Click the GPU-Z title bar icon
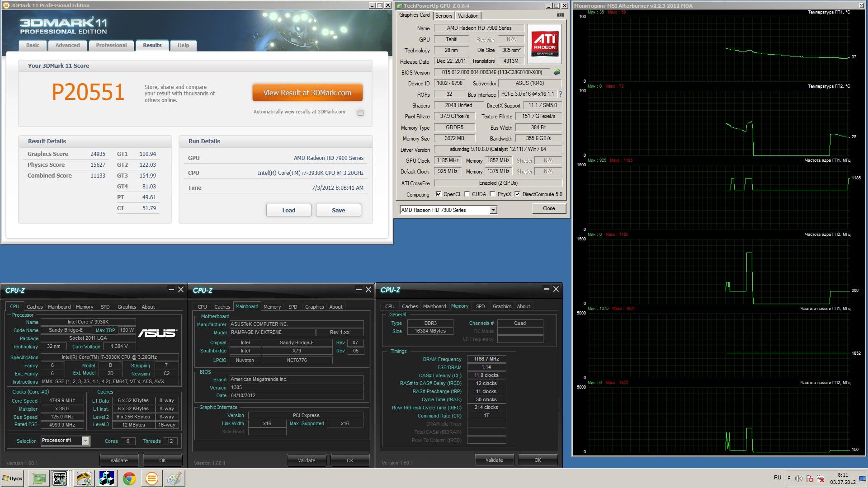The height and width of the screenshot is (488, 868). (x=400, y=6)
